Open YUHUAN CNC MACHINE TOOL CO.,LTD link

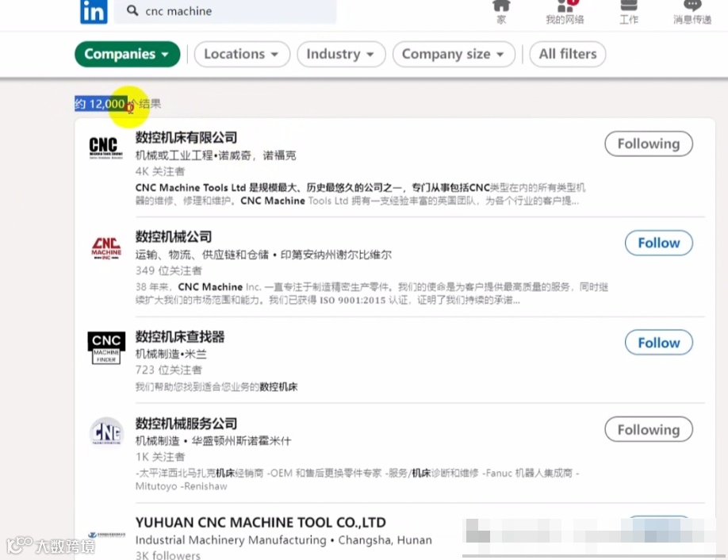pyautogui.click(x=260, y=523)
